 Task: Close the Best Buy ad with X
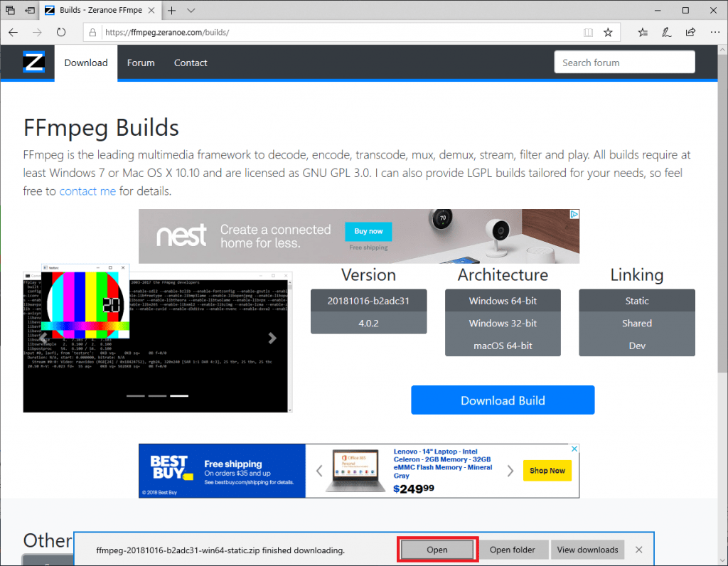pyautogui.click(x=574, y=449)
